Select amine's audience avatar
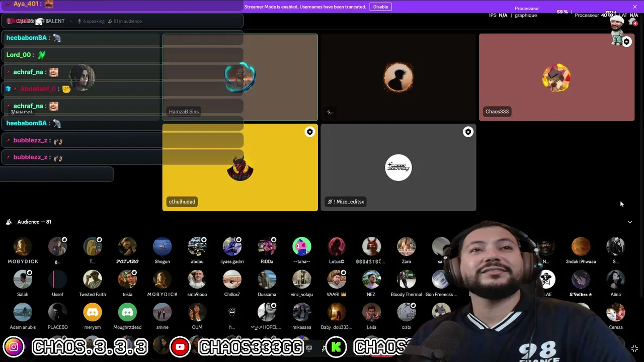The image size is (644, 362). 162,312
